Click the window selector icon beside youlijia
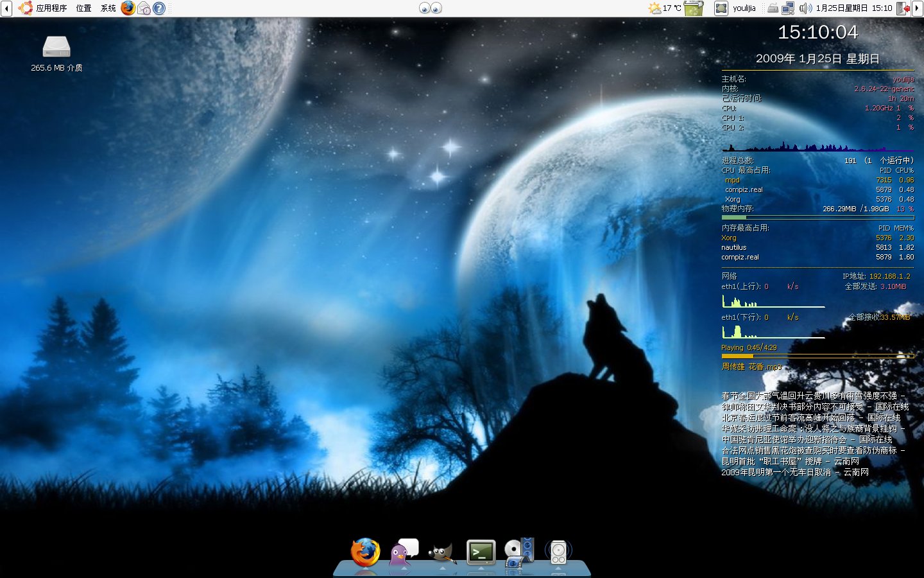This screenshot has height=578, width=924. click(x=721, y=8)
